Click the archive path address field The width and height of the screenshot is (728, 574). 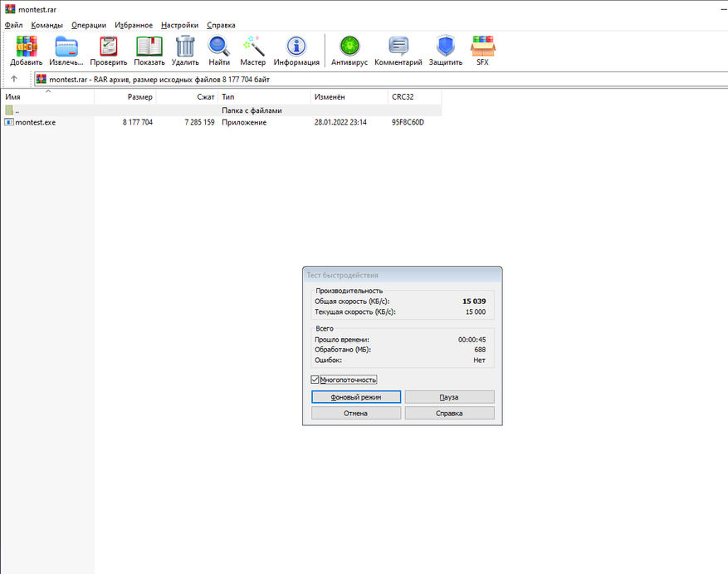click(381, 79)
